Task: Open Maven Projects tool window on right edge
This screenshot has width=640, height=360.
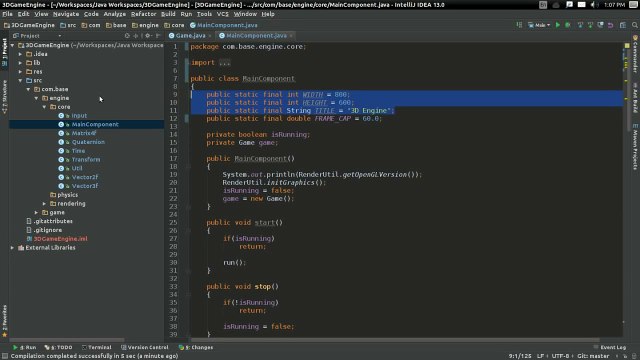Action: pos(635,147)
